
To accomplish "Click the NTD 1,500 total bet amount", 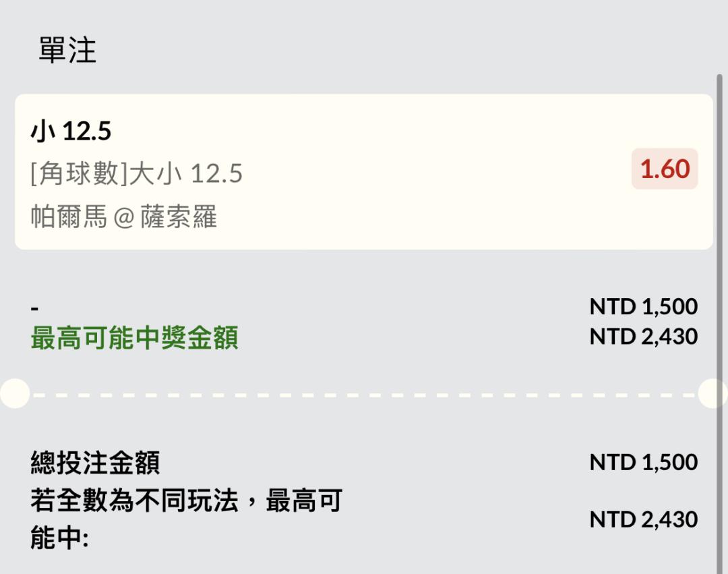I will [643, 462].
